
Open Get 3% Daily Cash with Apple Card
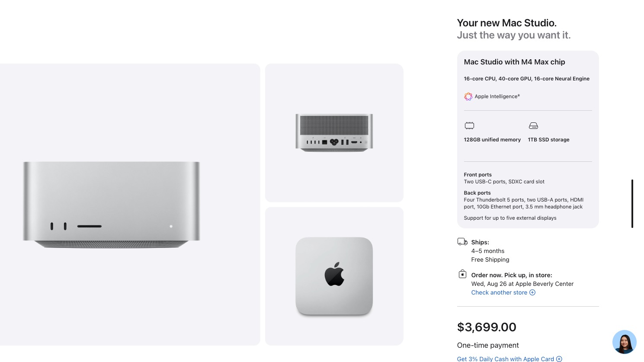click(x=505, y=359)
